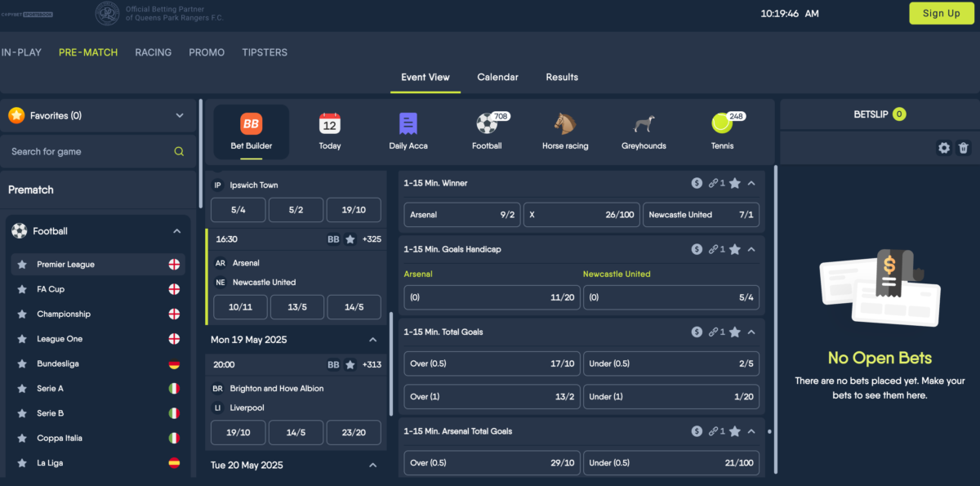Bet on Arsenal at 9/2 in 1-15 Min. Winner
980x486 pixels.
[x=461, y=215]
